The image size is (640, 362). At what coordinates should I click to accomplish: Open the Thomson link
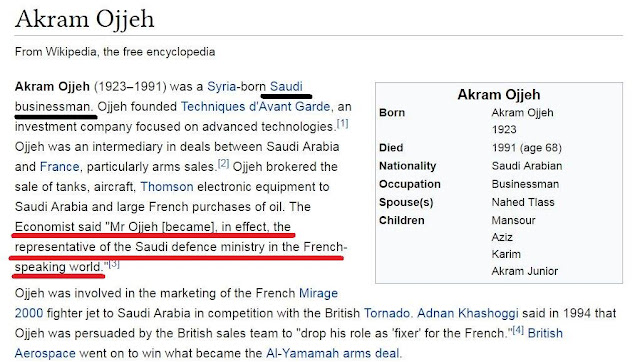[x=167, y=187]
